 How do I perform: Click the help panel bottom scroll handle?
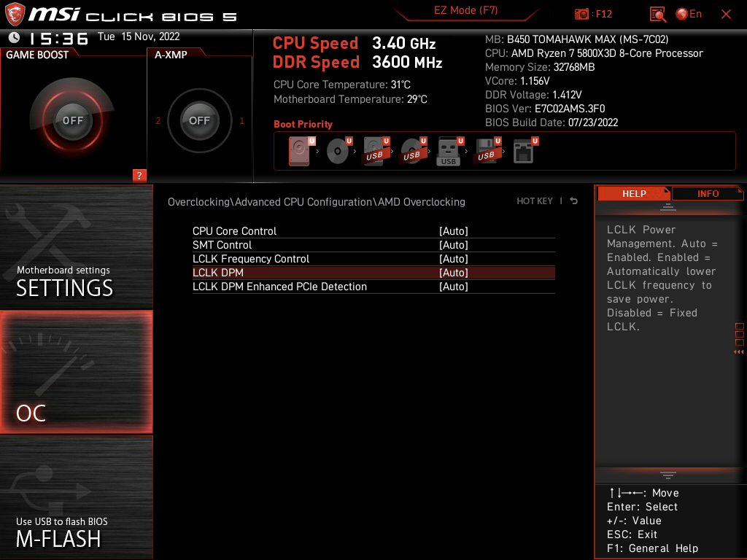(x=667, y=475)
